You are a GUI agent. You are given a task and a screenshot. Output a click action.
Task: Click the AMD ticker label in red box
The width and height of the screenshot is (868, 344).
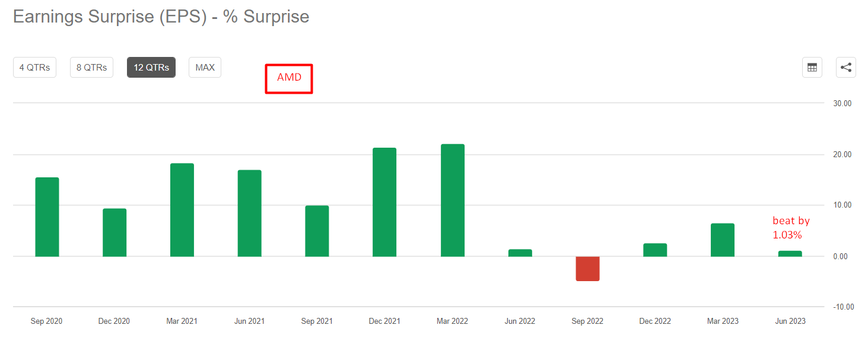click(289, 78)
